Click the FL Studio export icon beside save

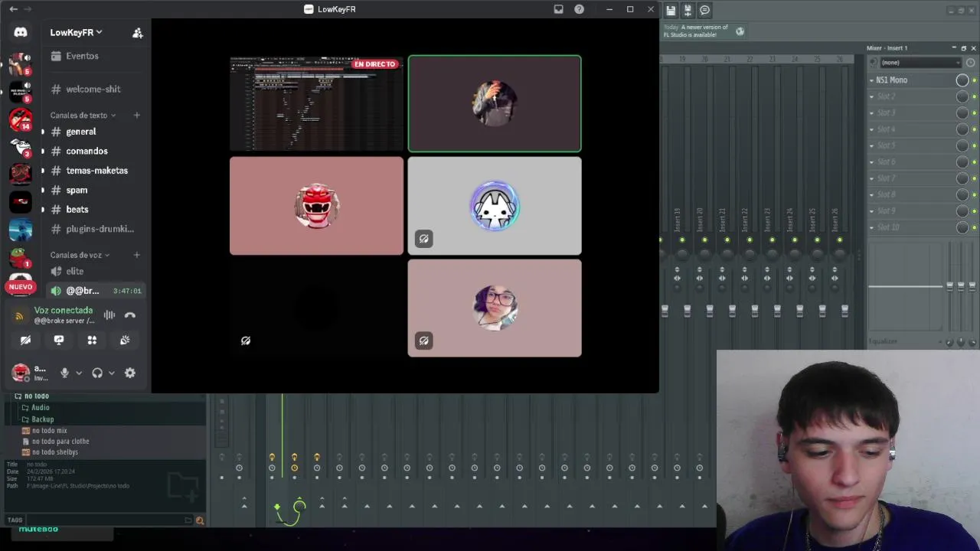(688, 10)
